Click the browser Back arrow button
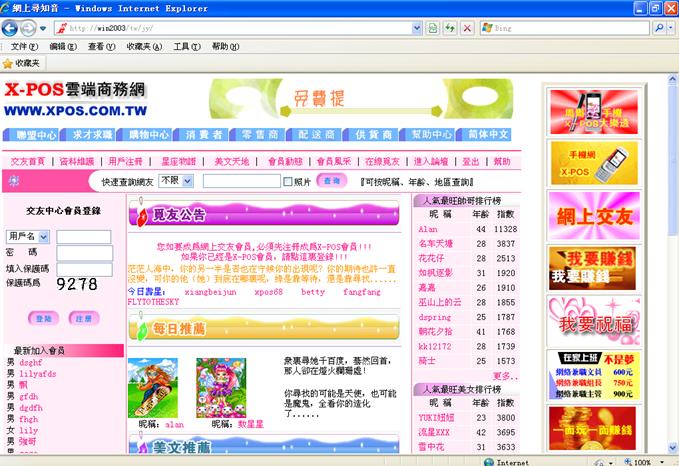 [12, 27]
